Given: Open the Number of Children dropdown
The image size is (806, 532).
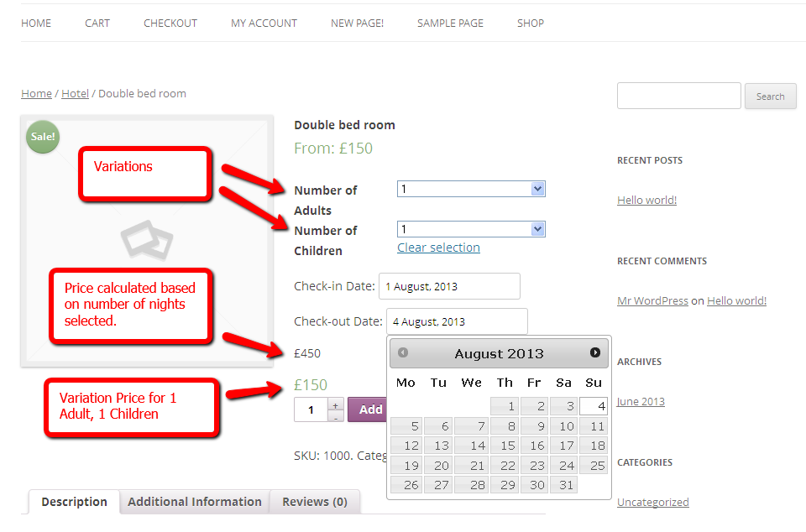Looking at the screenshot, I should [x=471, y=229].
